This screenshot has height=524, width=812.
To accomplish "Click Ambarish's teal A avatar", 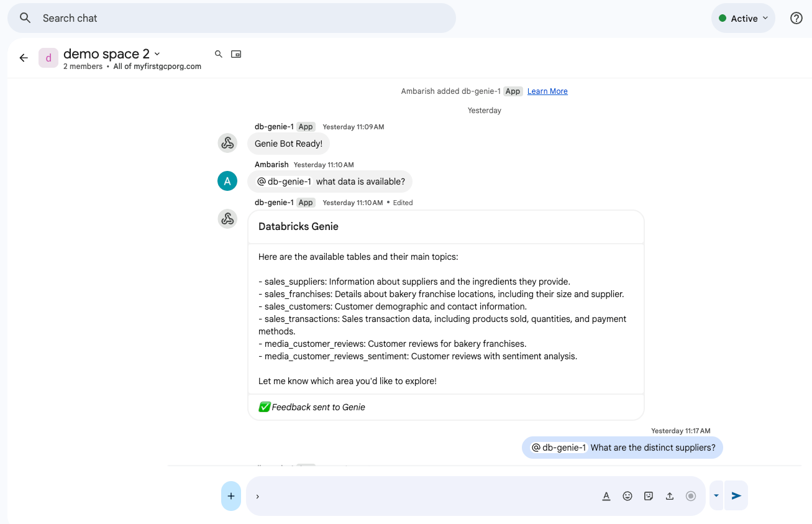I will coord(227,181).
